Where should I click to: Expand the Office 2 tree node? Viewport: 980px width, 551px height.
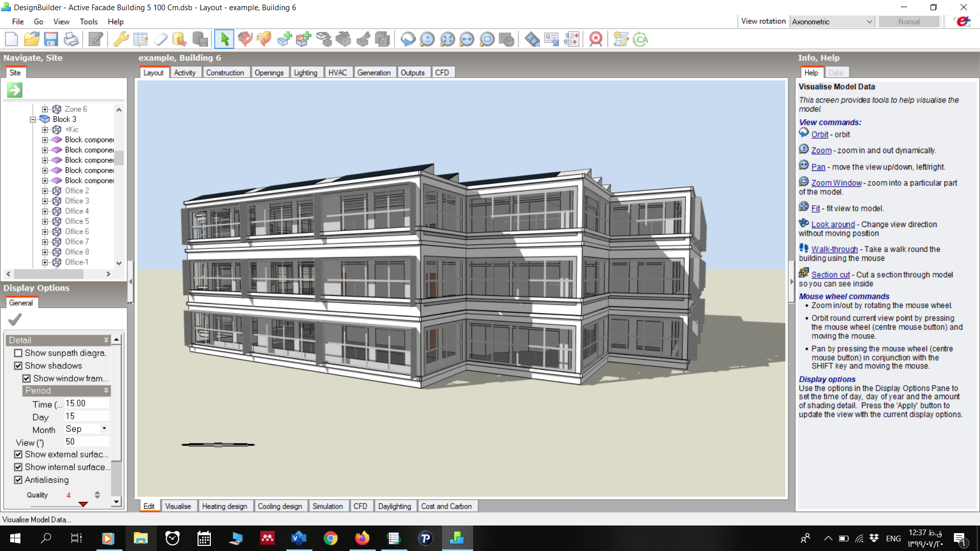point(45,191)
